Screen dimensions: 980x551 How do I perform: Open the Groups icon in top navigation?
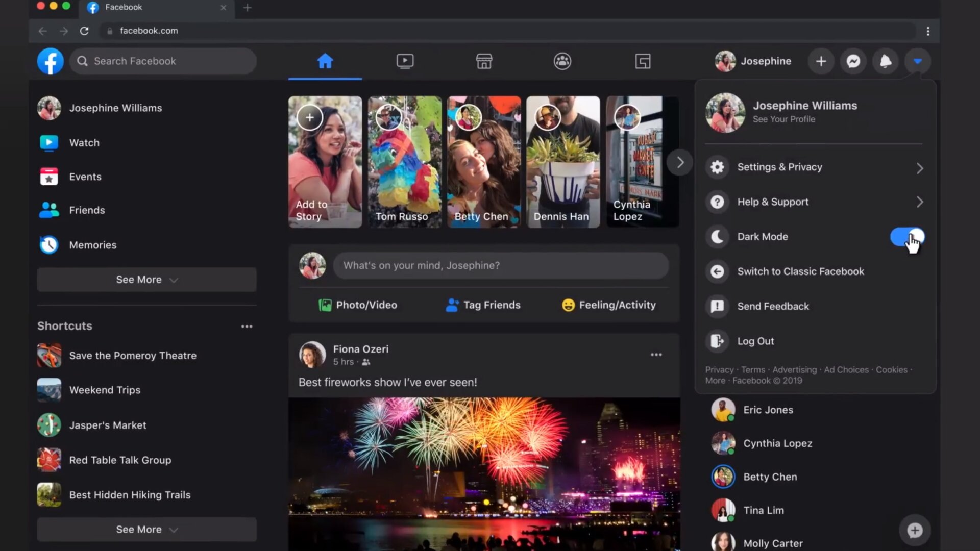[x=562, y=61]
